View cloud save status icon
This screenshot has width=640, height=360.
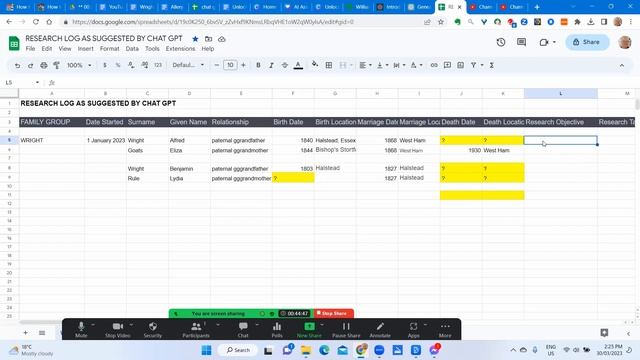pyautogui.click(x=222, y=39)
